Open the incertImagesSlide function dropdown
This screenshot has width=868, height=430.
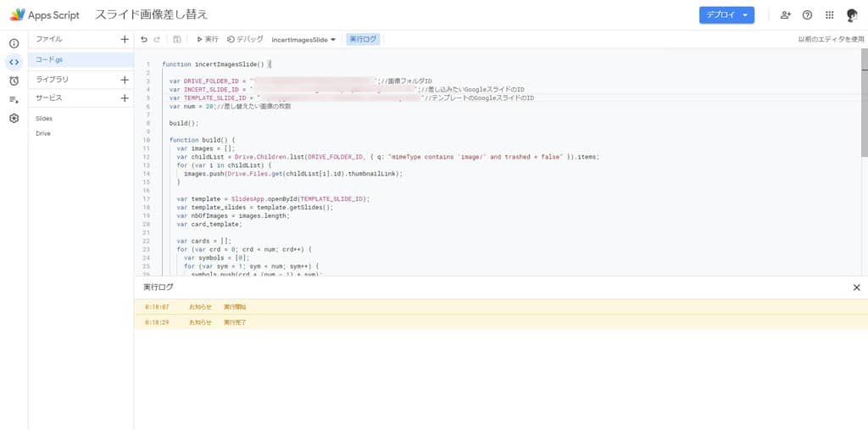(x=303, y=40)
